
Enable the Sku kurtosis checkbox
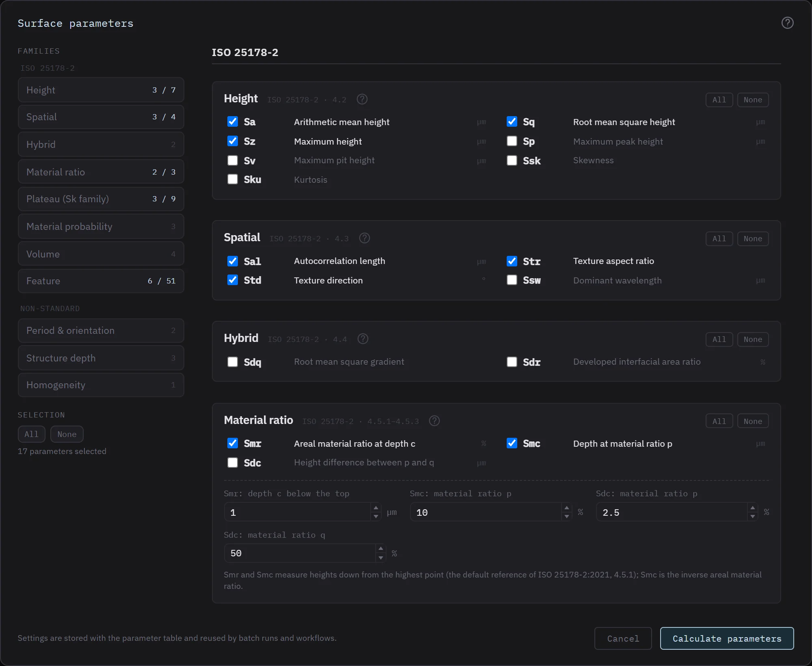233,179
